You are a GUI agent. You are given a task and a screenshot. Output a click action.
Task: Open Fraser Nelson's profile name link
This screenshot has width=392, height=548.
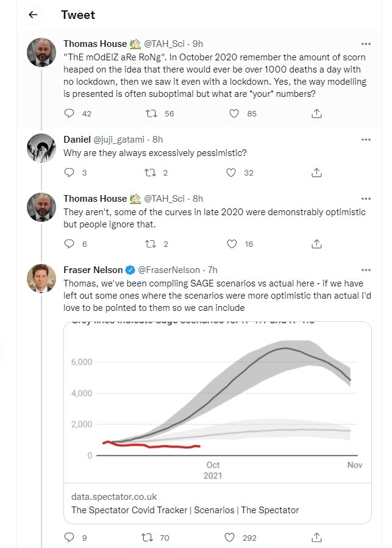pyautogui.click(x=93, y=269)
